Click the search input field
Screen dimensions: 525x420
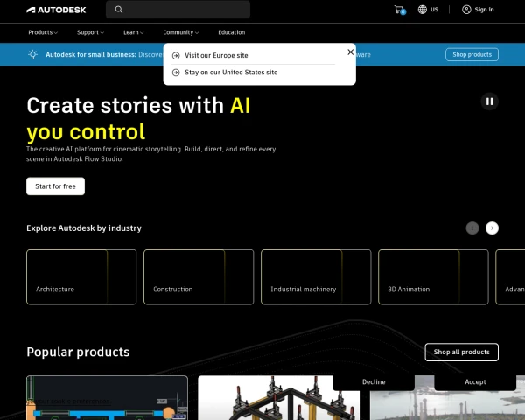coord(178,10)
